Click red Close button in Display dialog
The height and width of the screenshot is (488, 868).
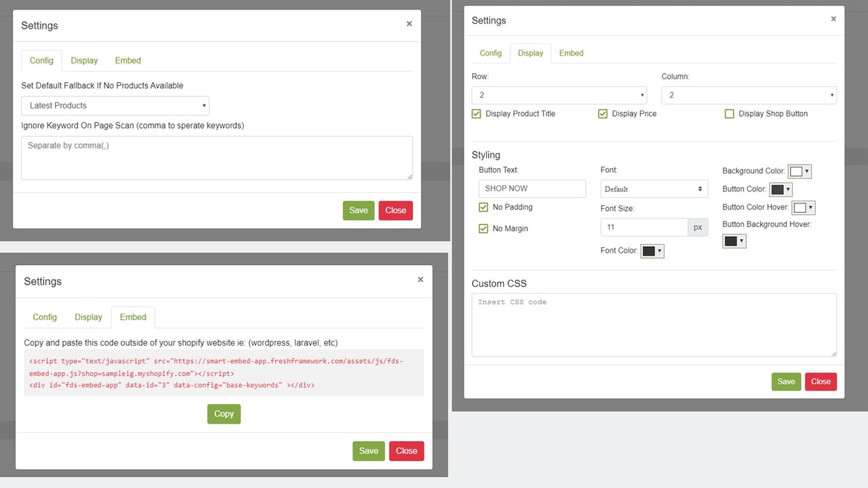click(x=821, y=382)
